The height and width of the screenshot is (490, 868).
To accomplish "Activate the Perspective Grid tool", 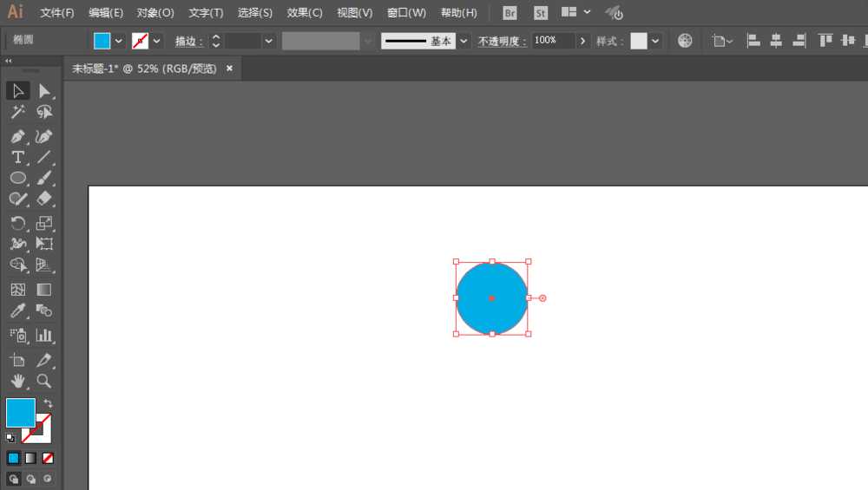I will 44,265.
